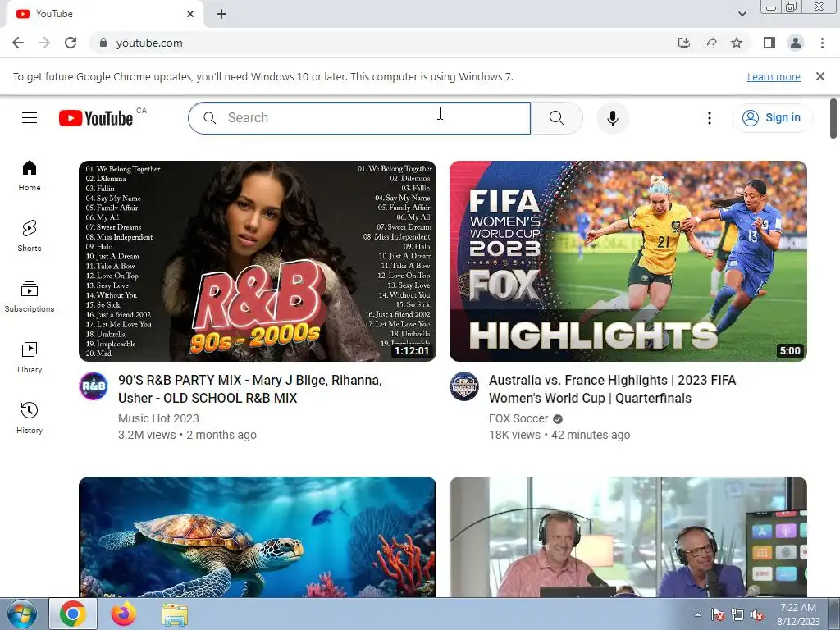Open Music Hot 2023 channel name
Screen dimensions: 840x630
(158, 418)
